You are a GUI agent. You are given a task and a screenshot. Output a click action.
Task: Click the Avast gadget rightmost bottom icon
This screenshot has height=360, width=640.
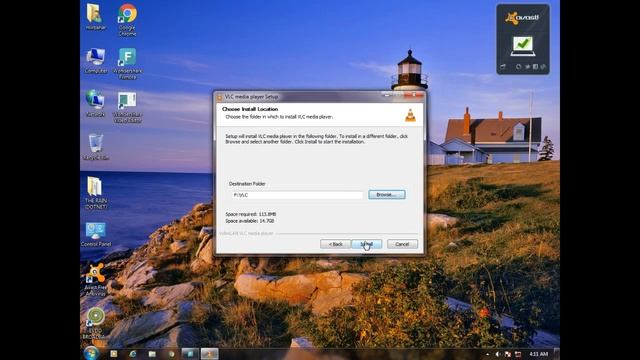point(543,67)
